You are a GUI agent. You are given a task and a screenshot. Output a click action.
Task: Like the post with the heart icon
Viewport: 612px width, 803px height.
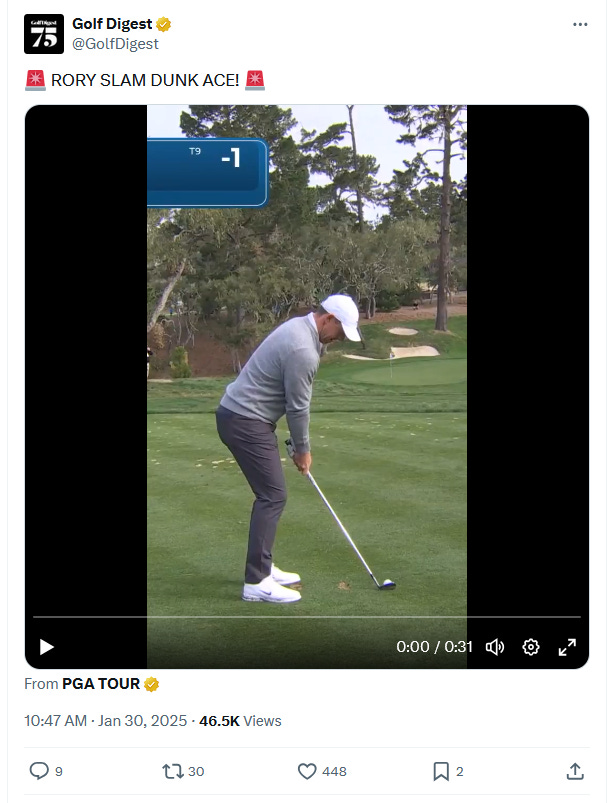coord(307,771)
